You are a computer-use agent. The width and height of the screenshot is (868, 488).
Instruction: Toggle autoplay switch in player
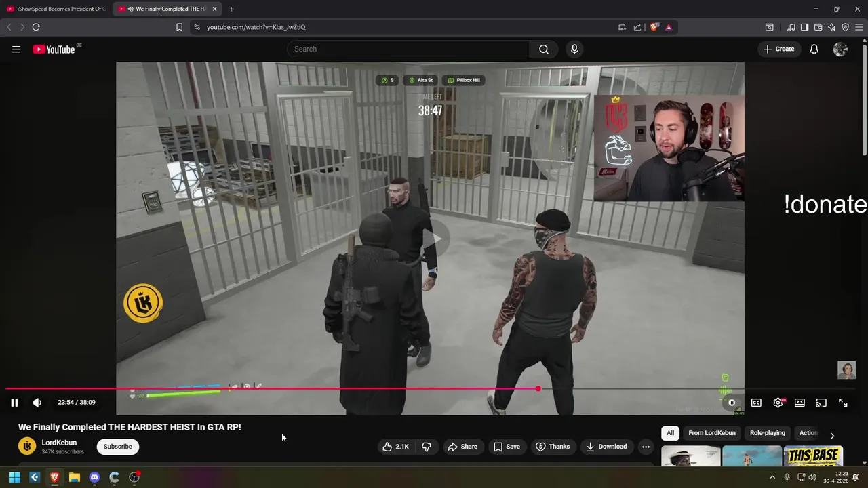tap(732, 403)
